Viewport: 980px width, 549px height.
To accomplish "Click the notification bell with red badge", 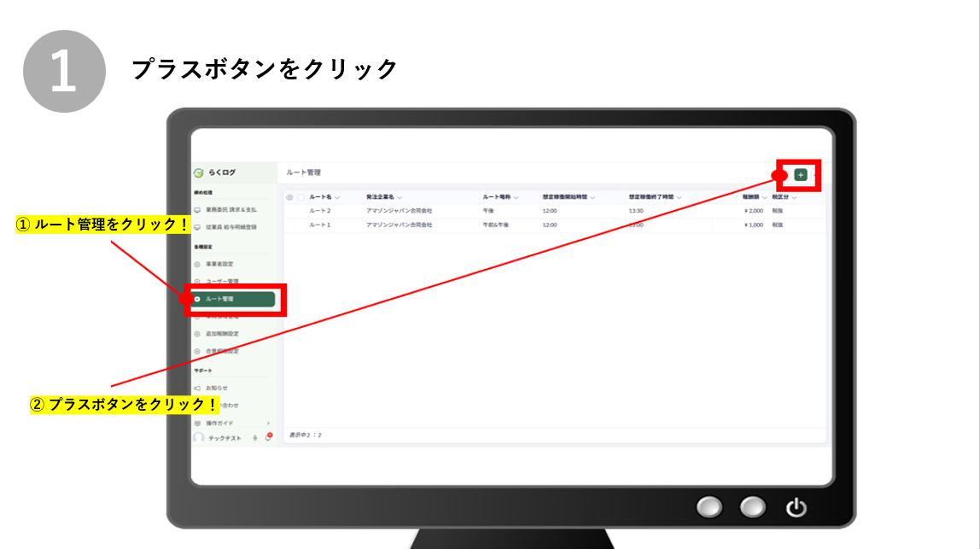I will [268, 438].
